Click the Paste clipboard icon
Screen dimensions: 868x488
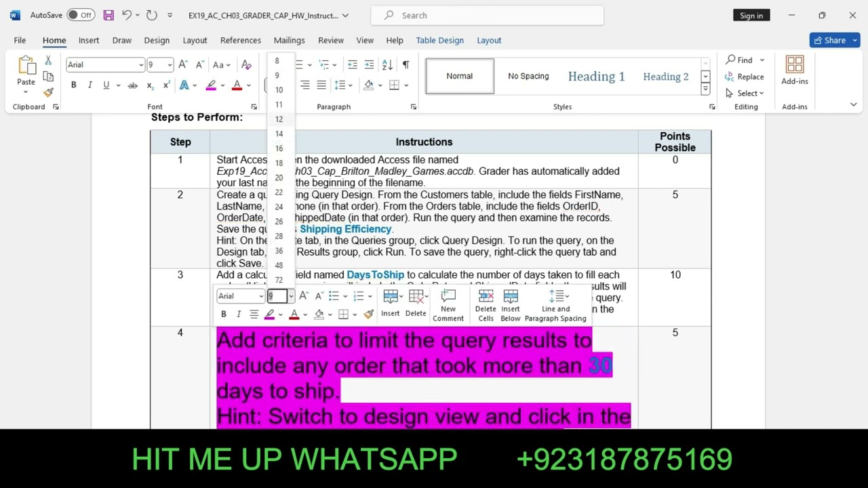[x=26, y=65]
